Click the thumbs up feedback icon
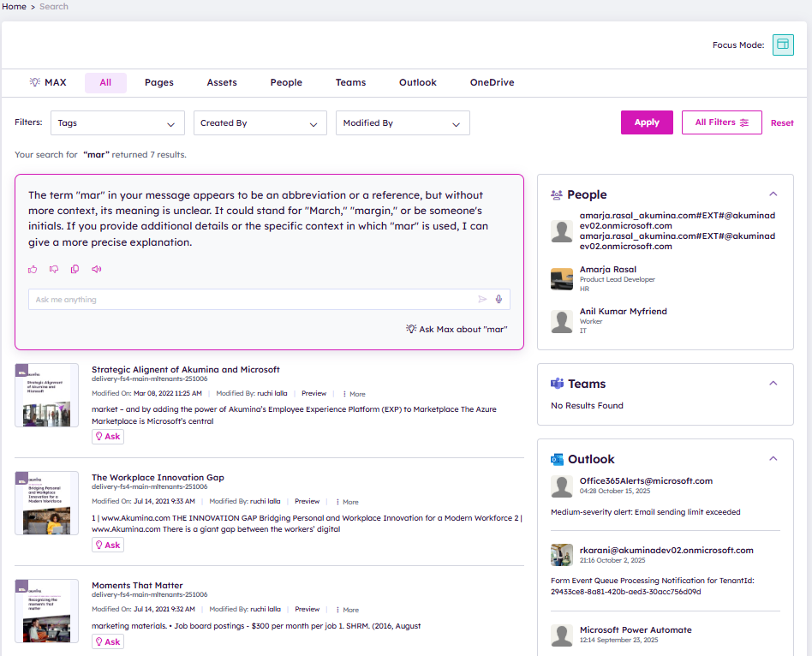812x656 pixels. coord(33,269)
